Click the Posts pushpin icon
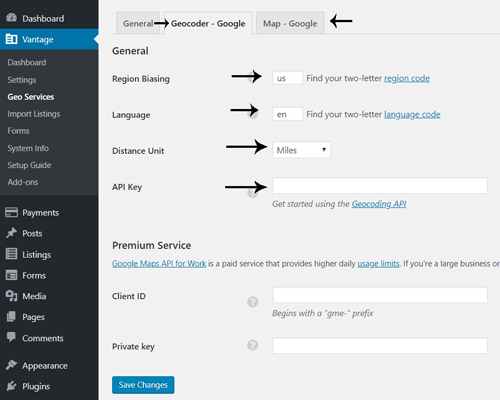Image resolution: width=500 pixels, height=400 pixels. [x=11, y=233]
